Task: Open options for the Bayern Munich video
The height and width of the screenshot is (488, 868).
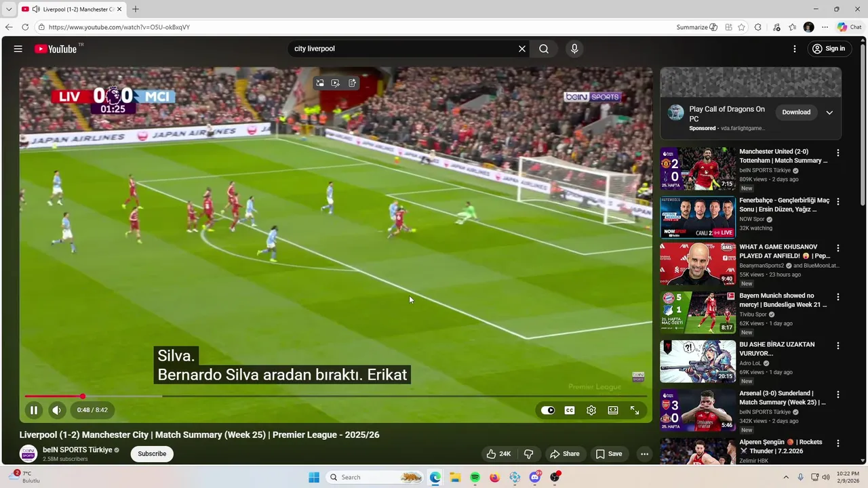Action: point(838,297)
